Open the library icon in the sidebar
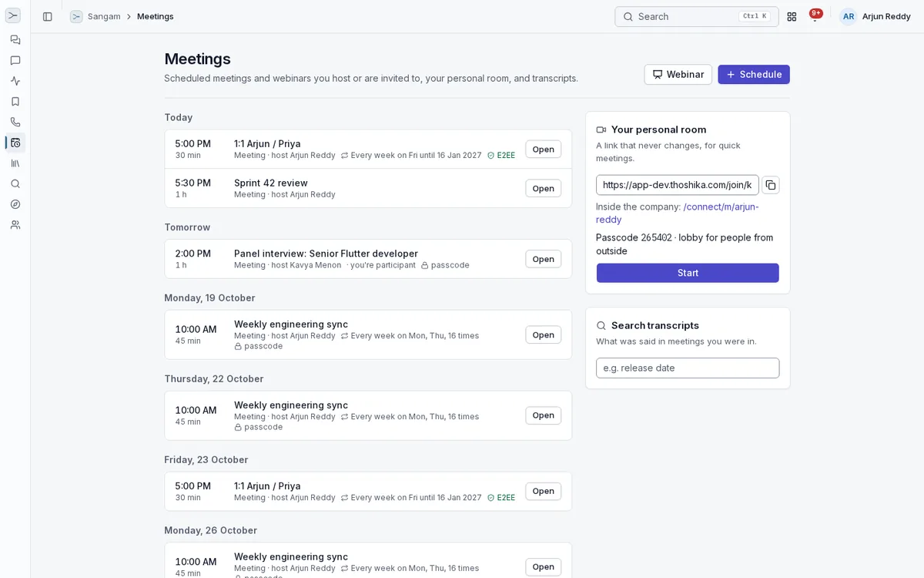This screenshot has height=578, width=924. [x=15, y=163]
